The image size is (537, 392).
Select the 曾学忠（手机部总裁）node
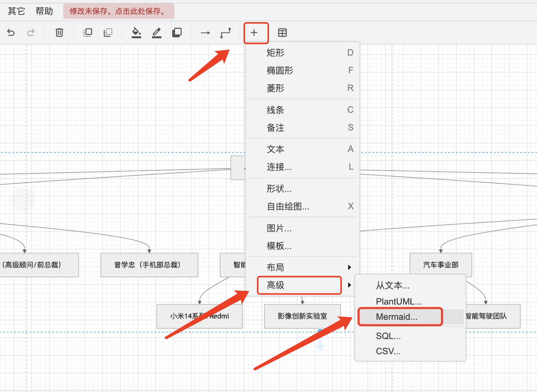pyautogui.click(x=149, y=265)
